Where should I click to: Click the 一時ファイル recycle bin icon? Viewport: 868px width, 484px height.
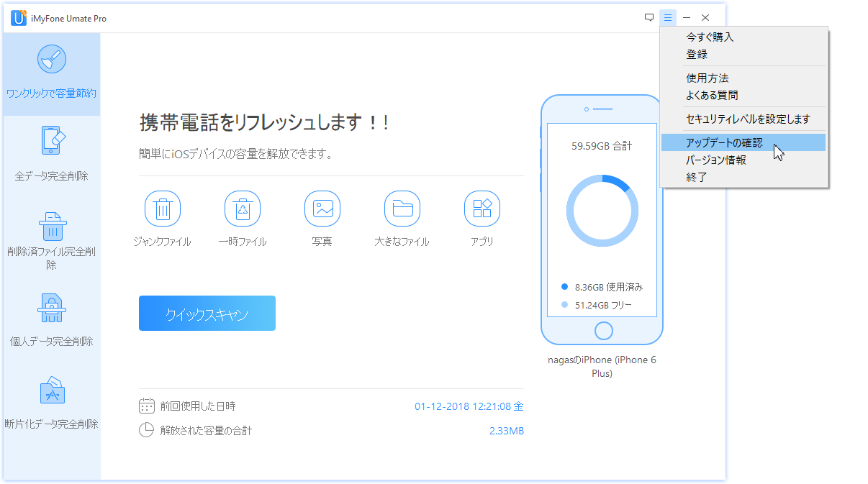243,209
